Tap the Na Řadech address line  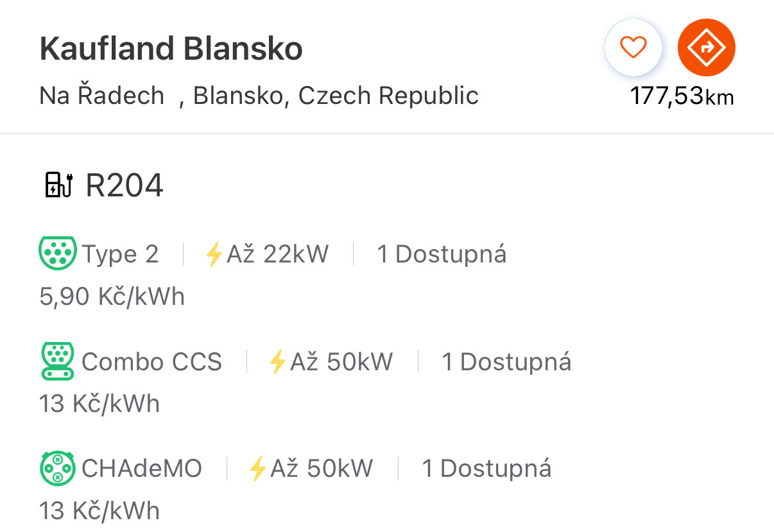click(x=259, y=96)
